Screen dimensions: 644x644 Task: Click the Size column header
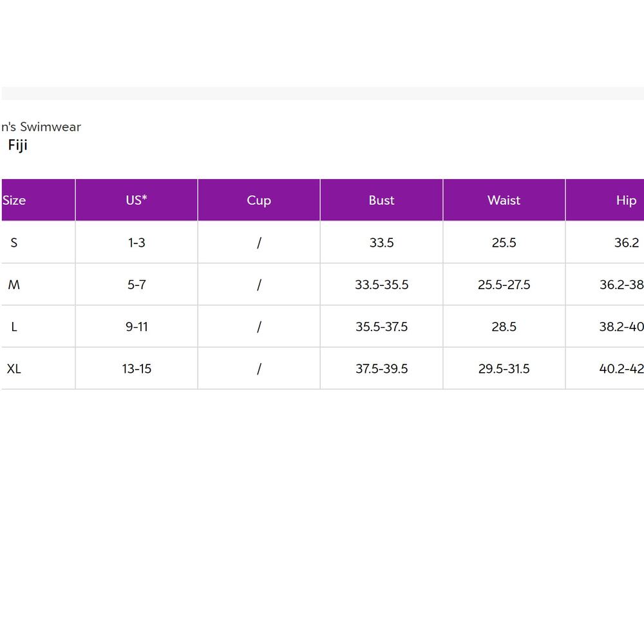click(x=38, y=200)
